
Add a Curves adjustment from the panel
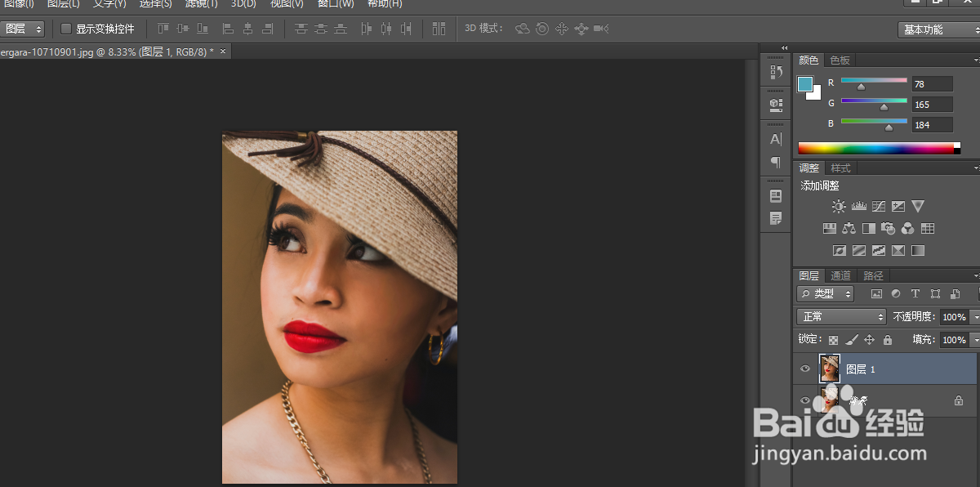click(x=878, y=207)
